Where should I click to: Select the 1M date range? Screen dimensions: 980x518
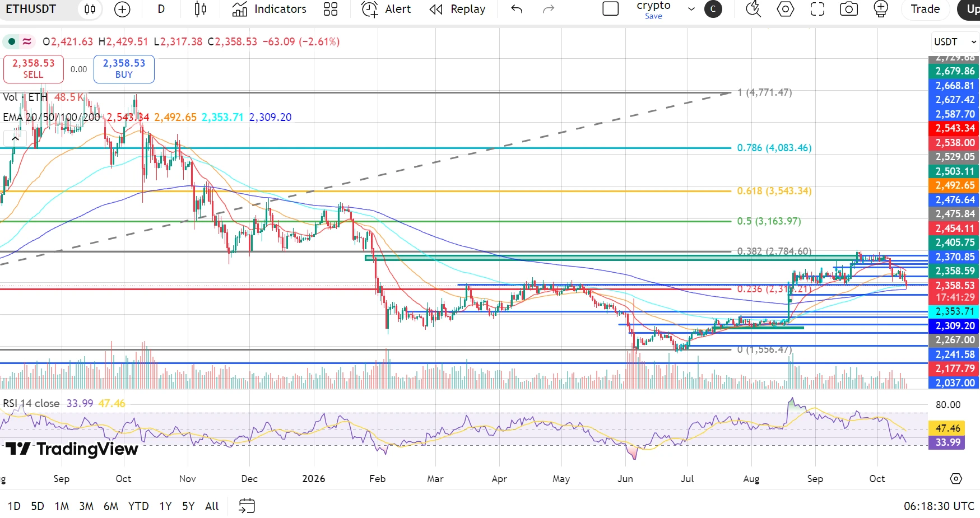(62, 506)
